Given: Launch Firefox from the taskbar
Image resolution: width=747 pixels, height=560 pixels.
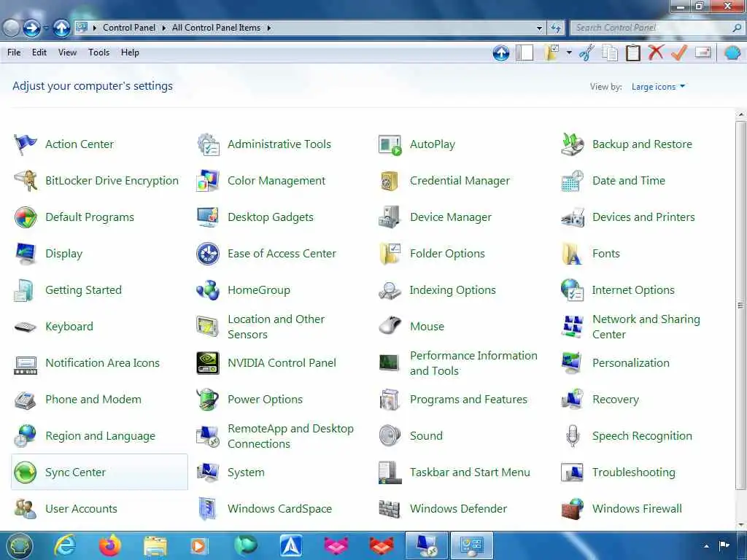Looking at the screenshot, I should click(110, 545).
